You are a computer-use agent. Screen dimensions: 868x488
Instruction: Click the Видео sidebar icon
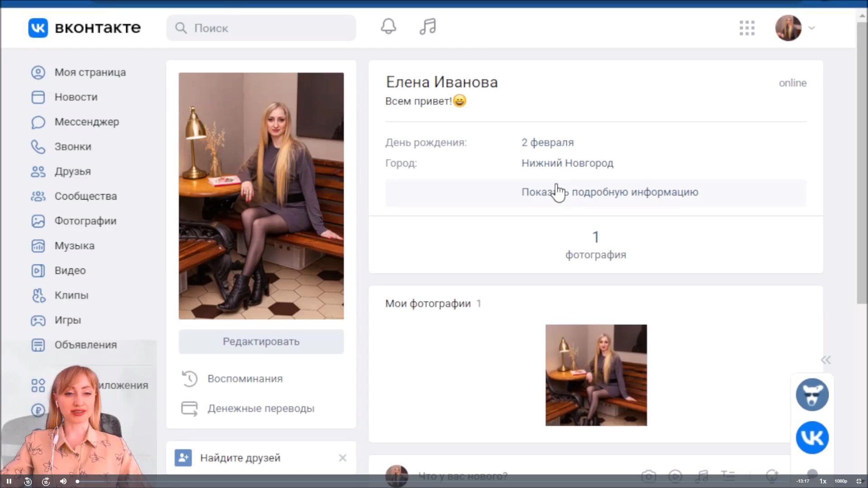(38, 271)
